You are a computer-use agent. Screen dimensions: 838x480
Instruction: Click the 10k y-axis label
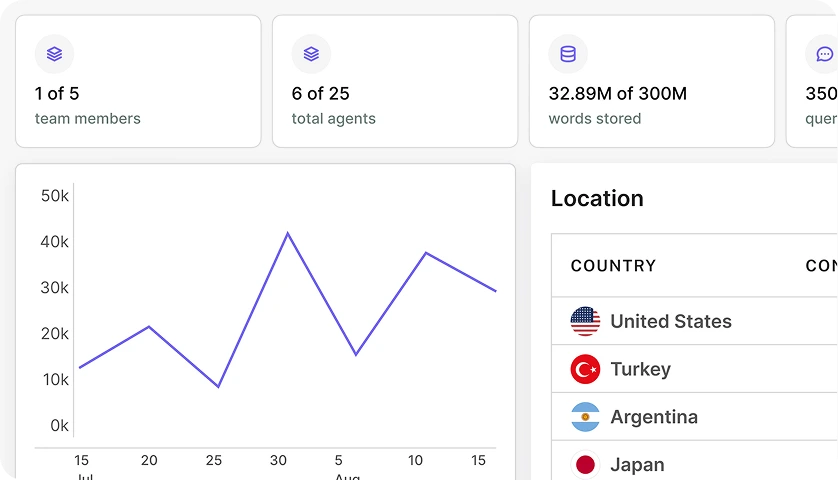(56, 380)
